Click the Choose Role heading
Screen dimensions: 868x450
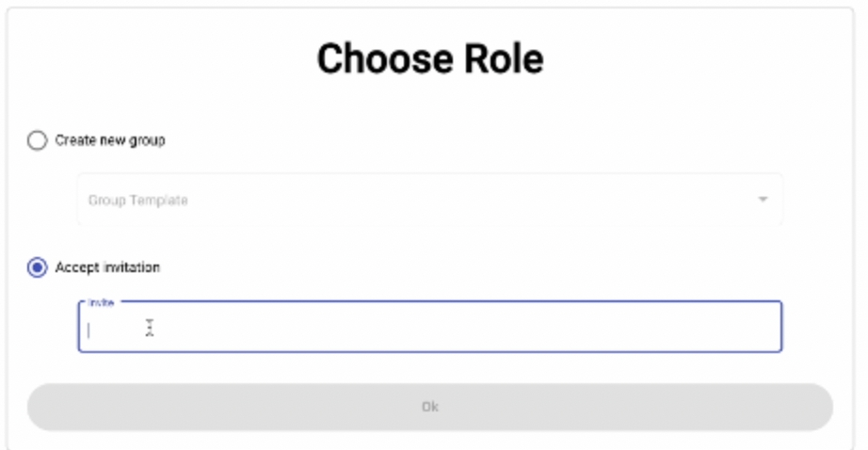coord(430,58)
